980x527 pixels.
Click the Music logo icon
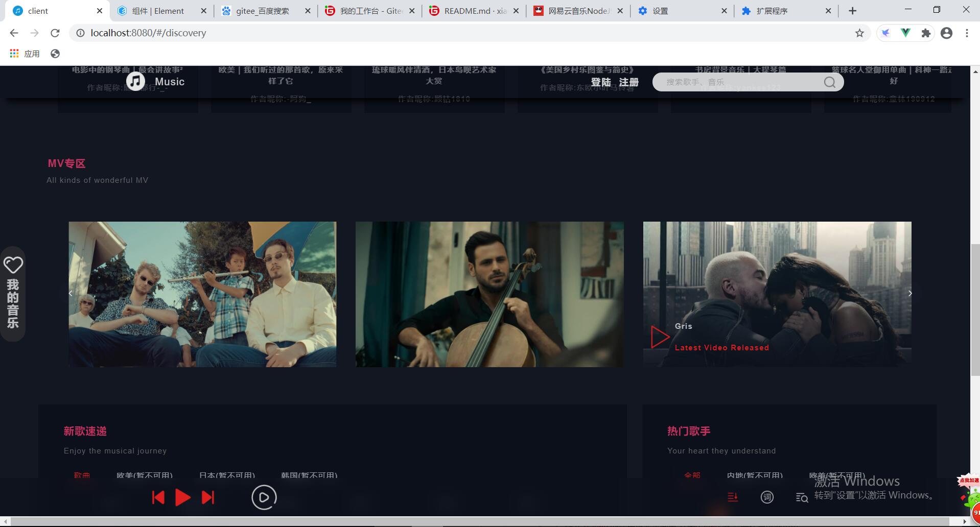click(x=135, y=81)
